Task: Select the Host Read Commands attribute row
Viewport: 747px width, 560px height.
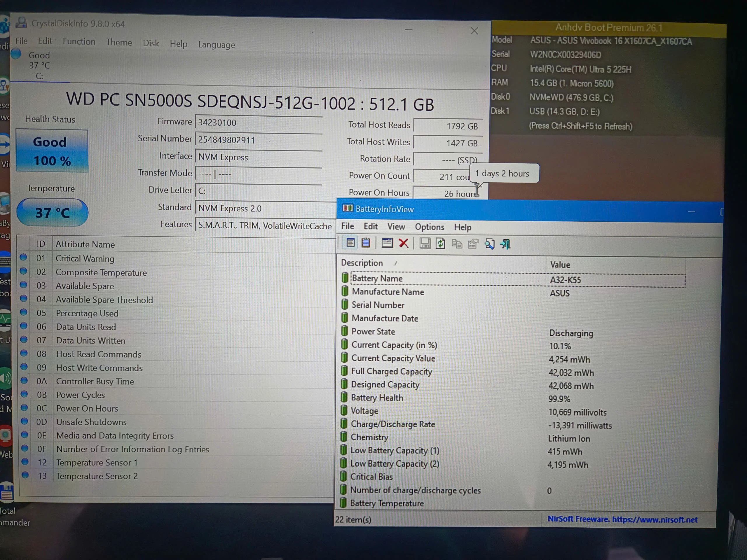Action: point(176,354)
